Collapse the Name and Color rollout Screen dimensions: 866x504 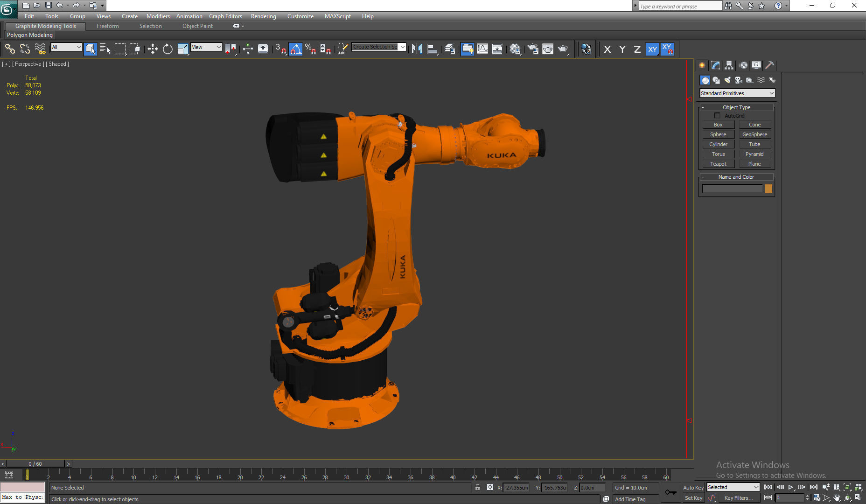736,177
